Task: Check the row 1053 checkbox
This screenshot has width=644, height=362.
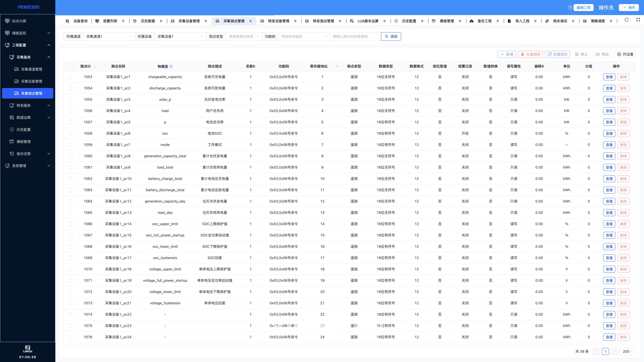Action: coord(70,77)
